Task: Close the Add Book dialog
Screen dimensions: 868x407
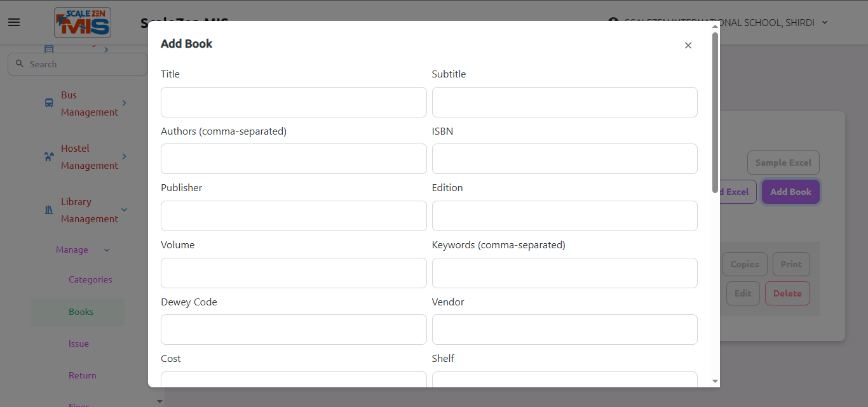Action: pos(688,45)
